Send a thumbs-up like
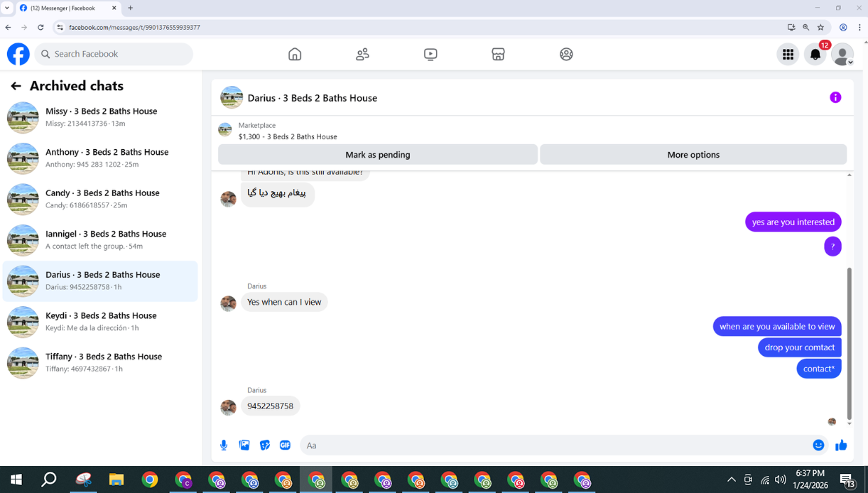 click(x=841, y=445)
